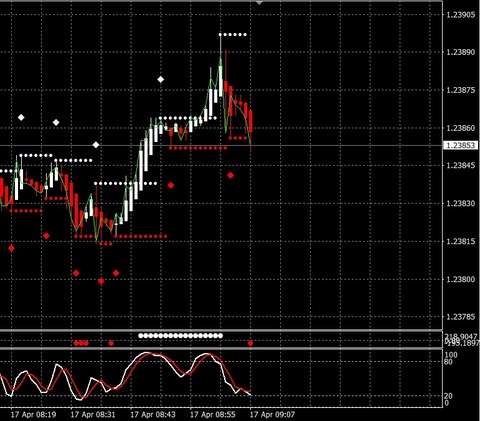Image resolution: width=480 pixels, height=421 pixels.
Task: Click the 1.23860 price axis label
Action: click(x=461, y=128)
